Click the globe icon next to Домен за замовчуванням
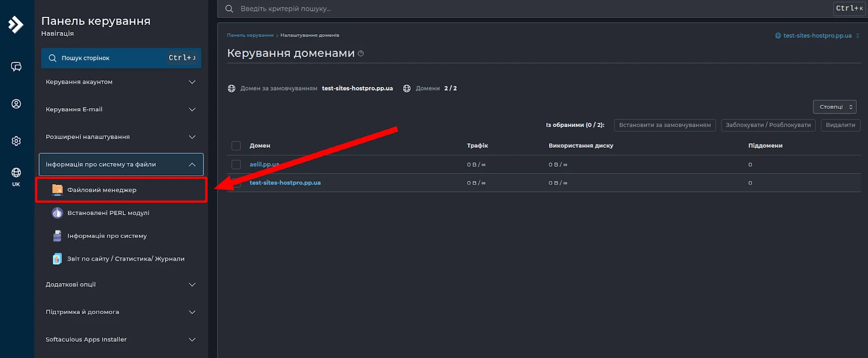 pyautogui.click(x=232, y=88)
